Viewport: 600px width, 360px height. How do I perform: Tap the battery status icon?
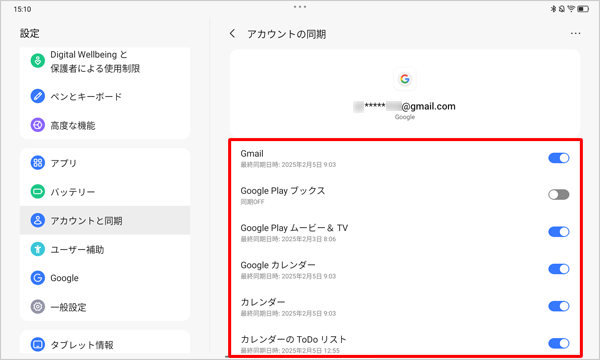click(583, 9)
